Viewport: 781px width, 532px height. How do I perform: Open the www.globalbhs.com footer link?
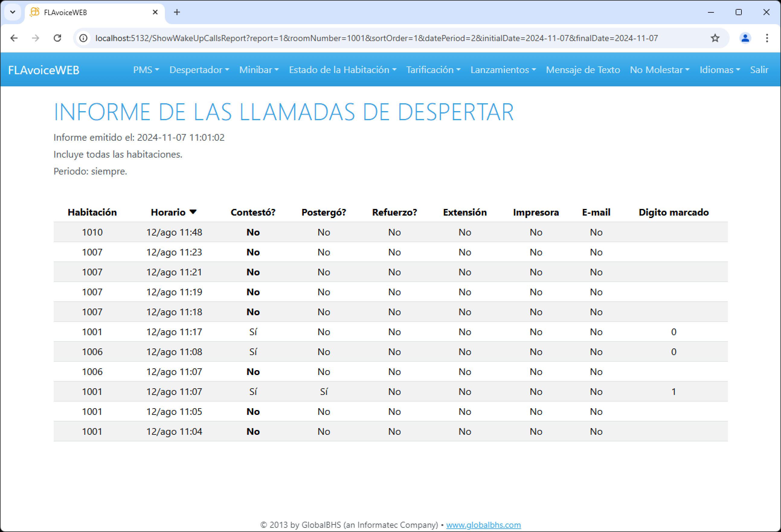tap(483, 525)
